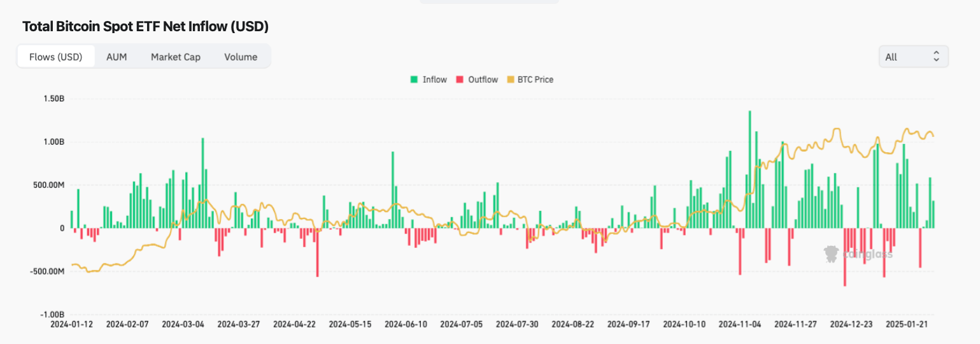Click the 2024-03-04 date axis label
The image size is (980, 344).
[183, 324]
